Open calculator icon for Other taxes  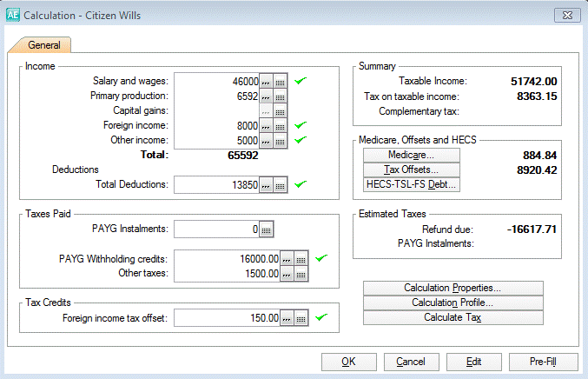[301, 274]
